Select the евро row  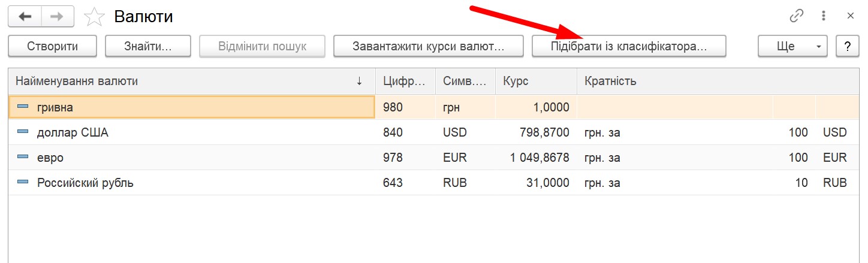coord(434,158)
